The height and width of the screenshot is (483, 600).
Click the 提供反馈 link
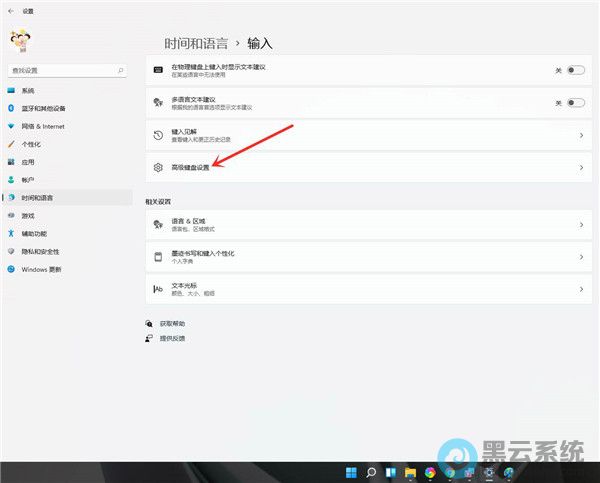[x=172, y=339]
